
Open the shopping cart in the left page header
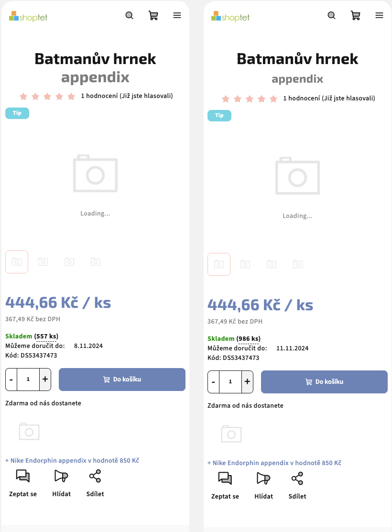click(153, 15)
